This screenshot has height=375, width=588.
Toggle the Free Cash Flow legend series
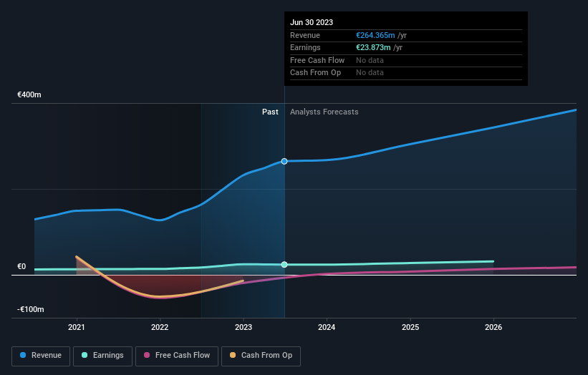coord(177,356)
